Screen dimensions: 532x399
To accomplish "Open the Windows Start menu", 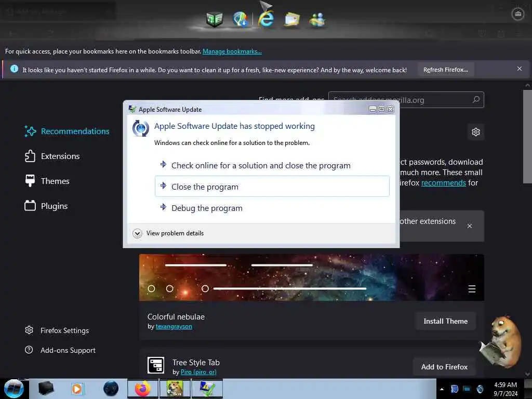I will pyautogui.click(x=14, y=389).
